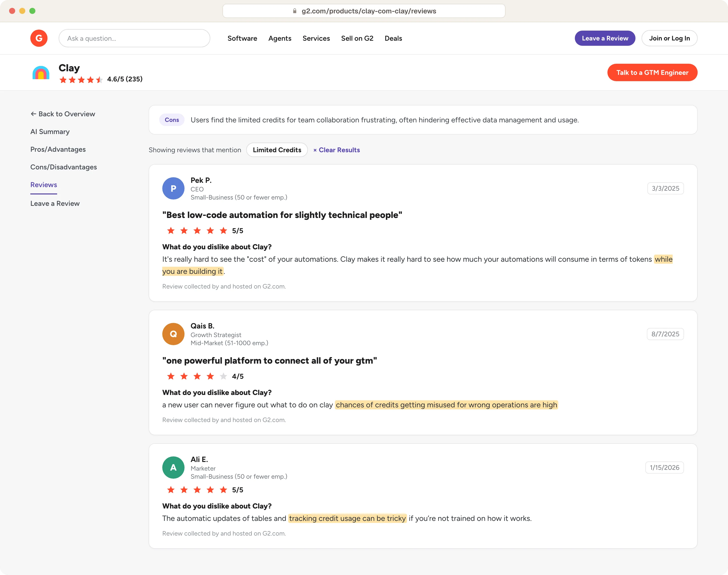This screenshot has height=575, width=728.
Task: Open the Deals page
Action: tap(393, 38)
